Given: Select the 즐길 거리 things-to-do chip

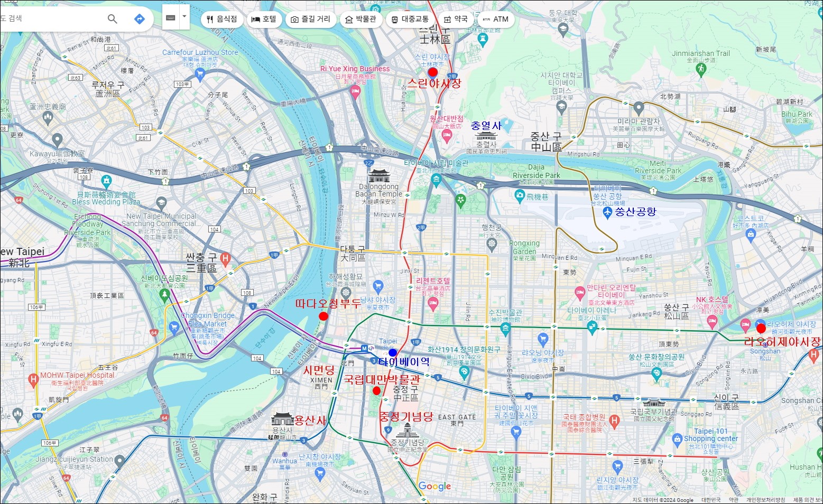Looking at the screenshot, I should pos(310,19).
